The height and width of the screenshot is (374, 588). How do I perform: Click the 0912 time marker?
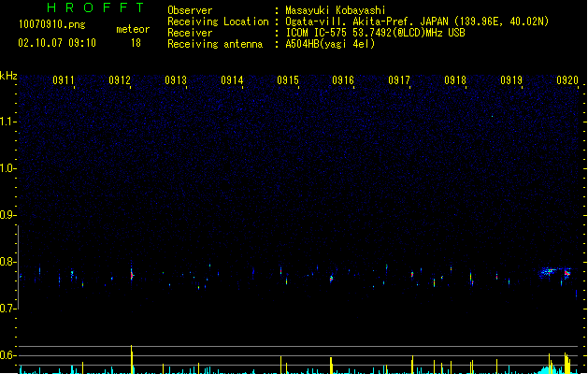120,79
